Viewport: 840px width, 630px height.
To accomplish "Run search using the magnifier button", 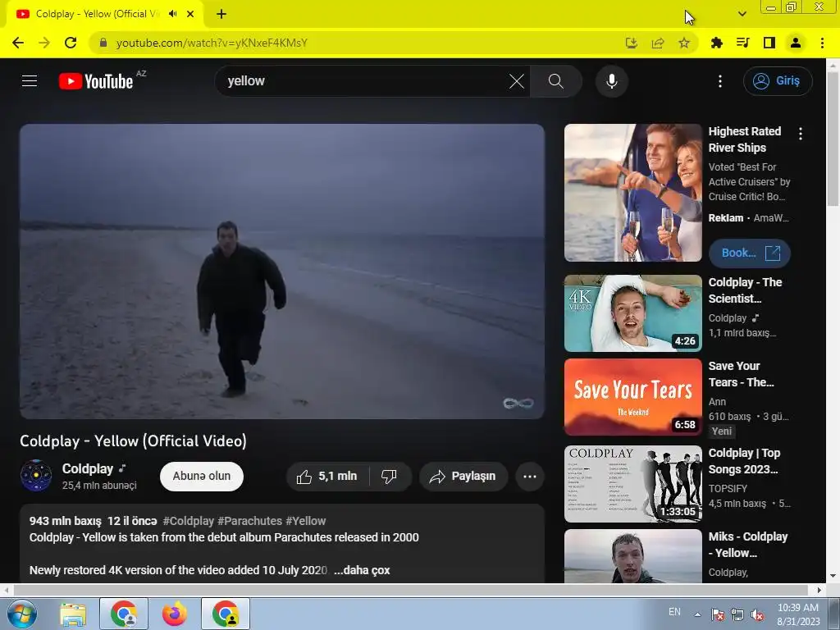I will [x=556, y=81].
